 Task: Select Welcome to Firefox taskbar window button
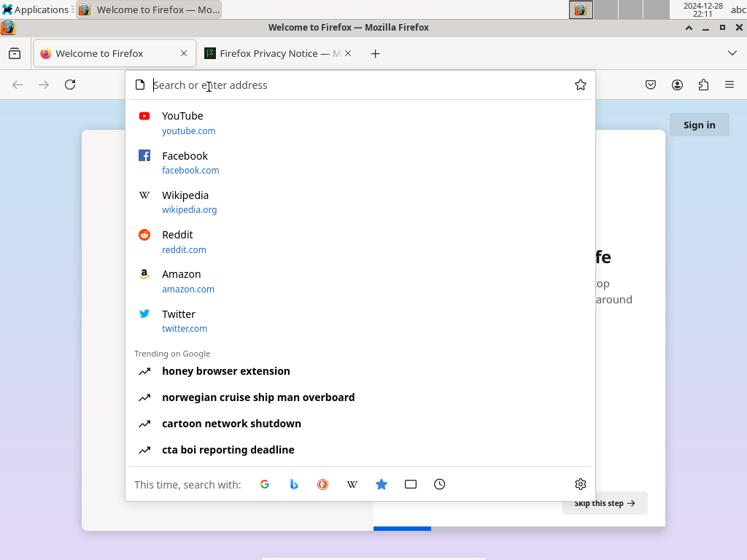click(x=149, y=9)
